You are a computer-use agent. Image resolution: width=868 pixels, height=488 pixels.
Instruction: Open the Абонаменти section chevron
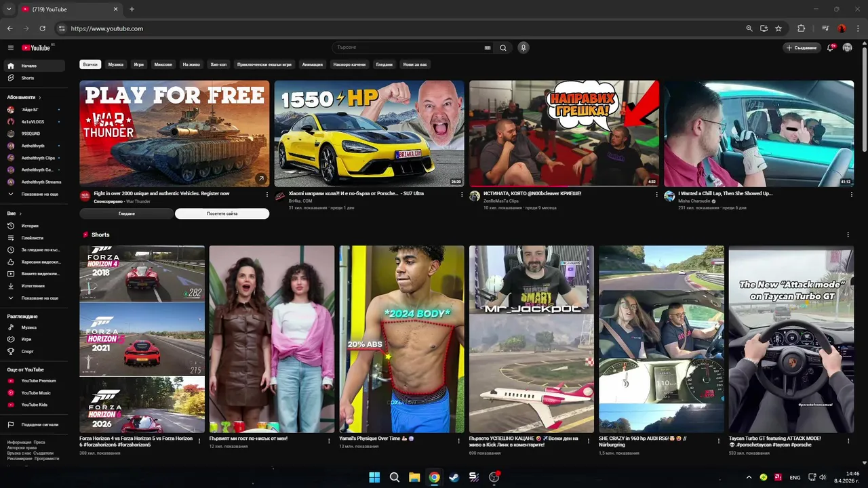pos(40,98)
